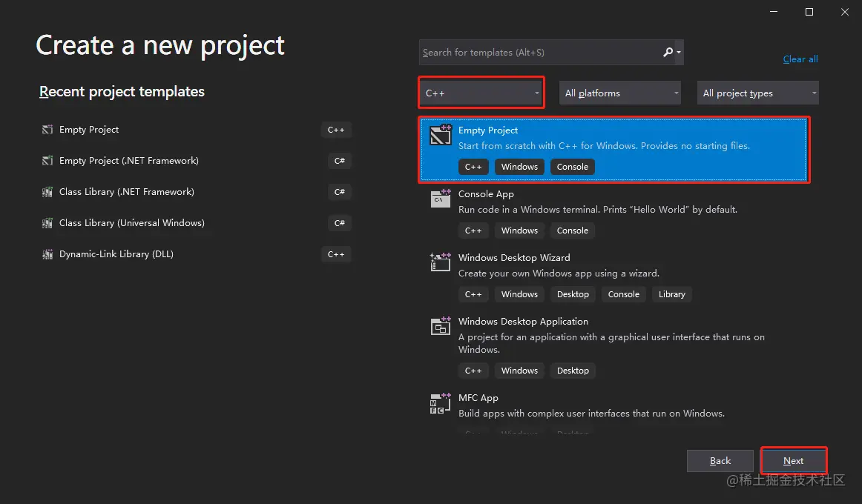Open the All platforms dropdown
This screenshot has width=862, height=504.
tap(620, 93)
